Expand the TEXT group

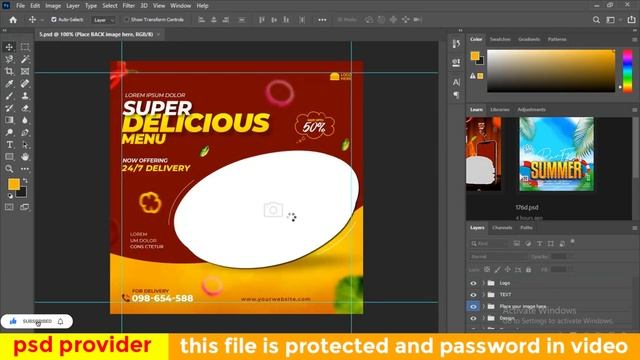[x=484, y=294]
